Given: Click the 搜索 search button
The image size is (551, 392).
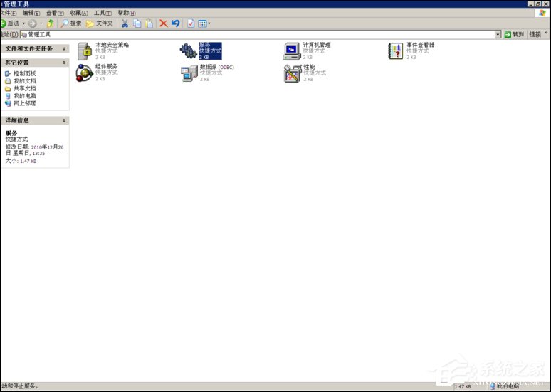Looking at the screenshot, I should [71, 23].
